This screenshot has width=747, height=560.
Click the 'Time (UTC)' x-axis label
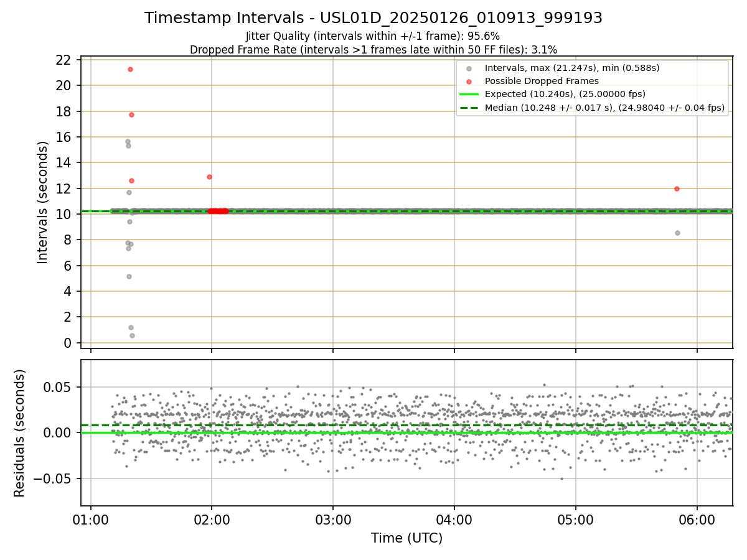point(407,538)
